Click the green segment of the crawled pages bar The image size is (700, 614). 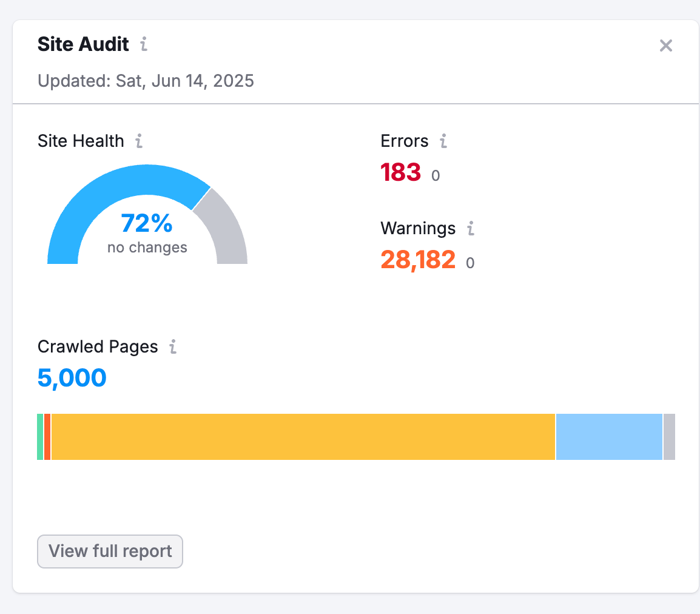coord(40,437)
